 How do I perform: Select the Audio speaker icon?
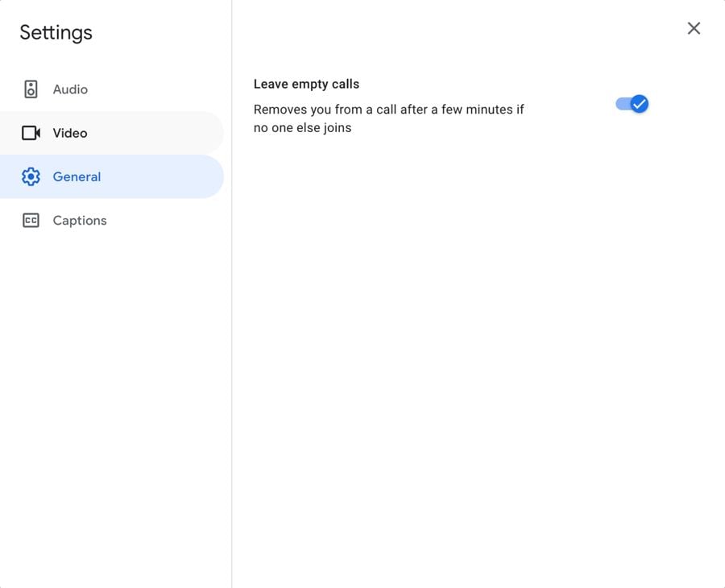[31, 89]
